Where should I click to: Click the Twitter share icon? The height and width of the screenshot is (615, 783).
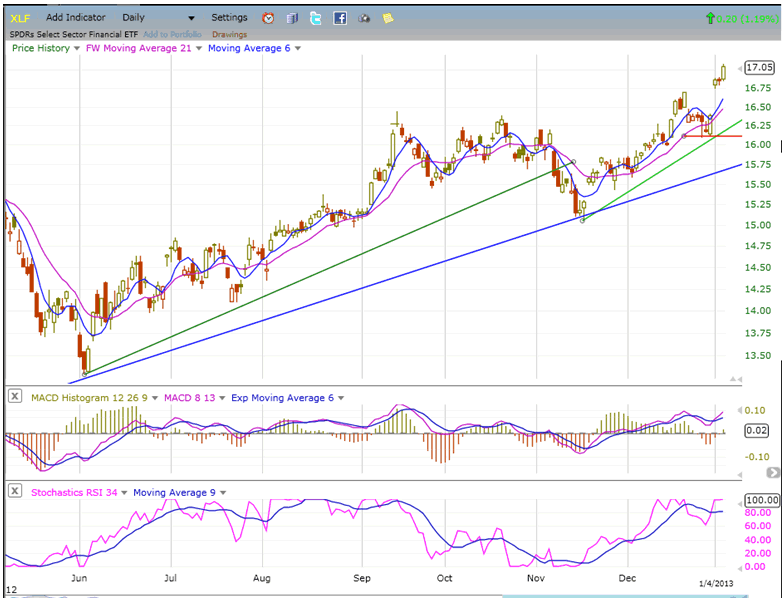click(x=316, y=18)
